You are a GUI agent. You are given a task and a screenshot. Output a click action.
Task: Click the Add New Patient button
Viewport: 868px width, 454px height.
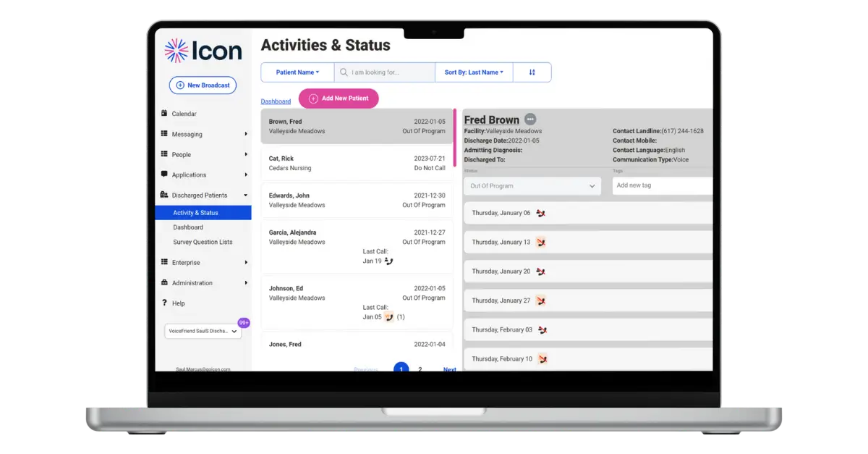339,98
